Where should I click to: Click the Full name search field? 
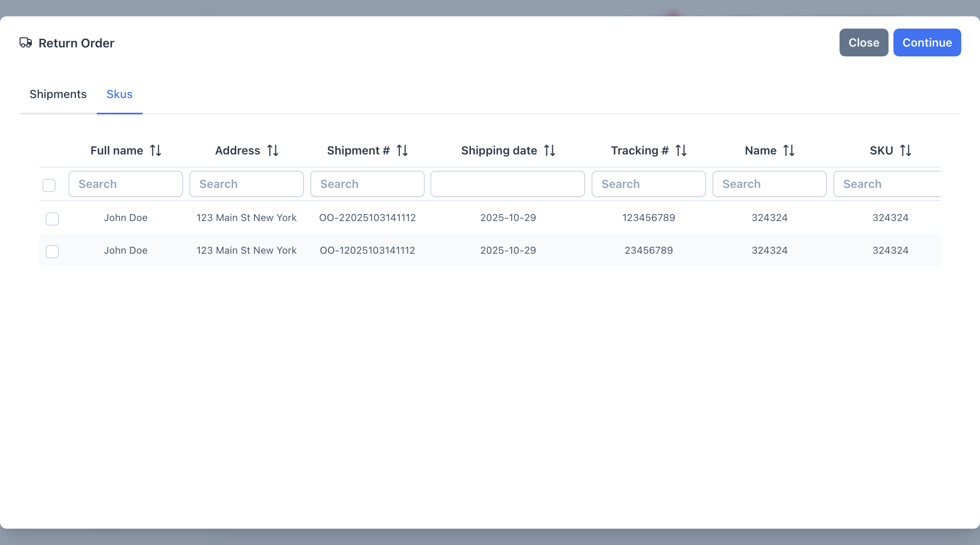click(x=125, y=184)
